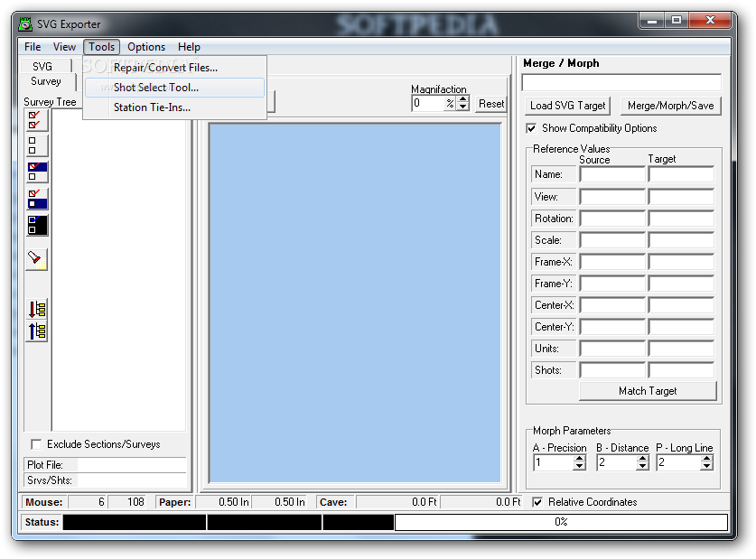The height and width of the screenshot is (559, 756).
Task: Click the blue up-arrow collapse tree icon
Action: [x=37, y=331]
